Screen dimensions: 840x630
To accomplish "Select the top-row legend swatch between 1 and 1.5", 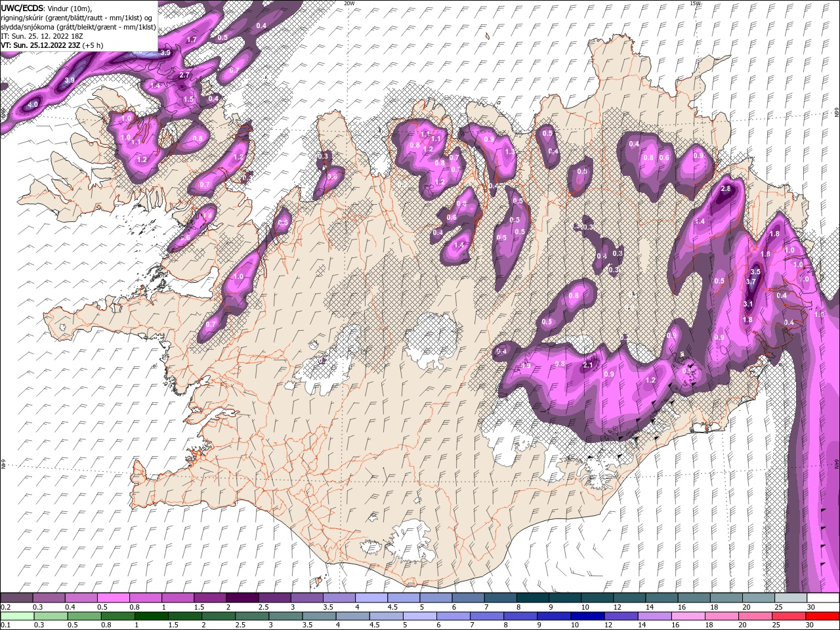I will coord(178,598).
